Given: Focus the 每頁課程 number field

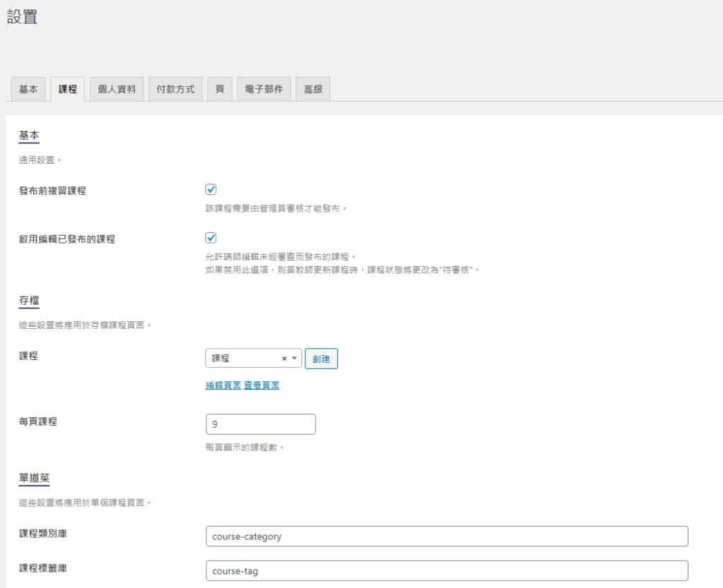Looking at the screenshot, I should point(260,424).
